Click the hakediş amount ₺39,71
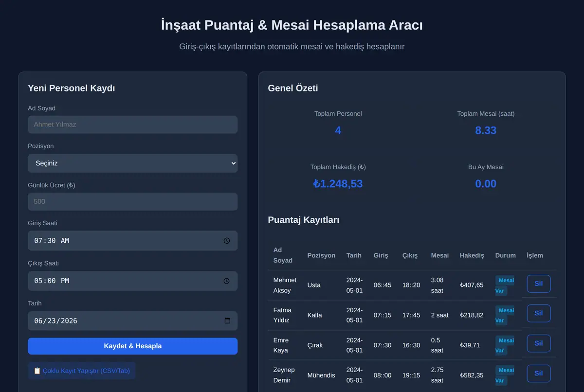 coord(470,345)
